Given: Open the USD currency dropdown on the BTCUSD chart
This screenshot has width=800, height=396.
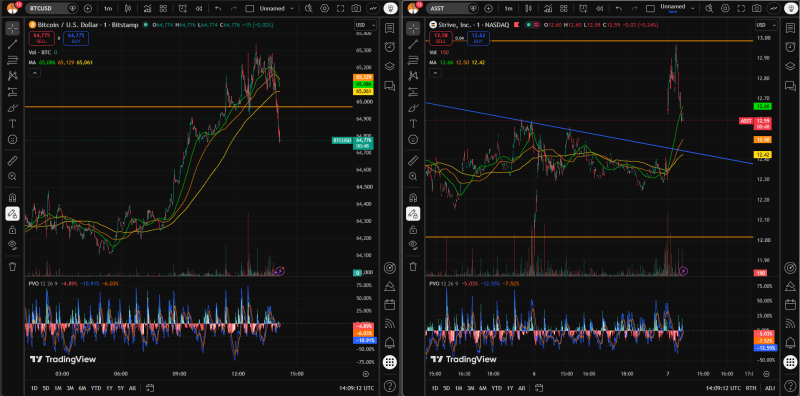Looking at the screenshot, I should coord(366,26).
